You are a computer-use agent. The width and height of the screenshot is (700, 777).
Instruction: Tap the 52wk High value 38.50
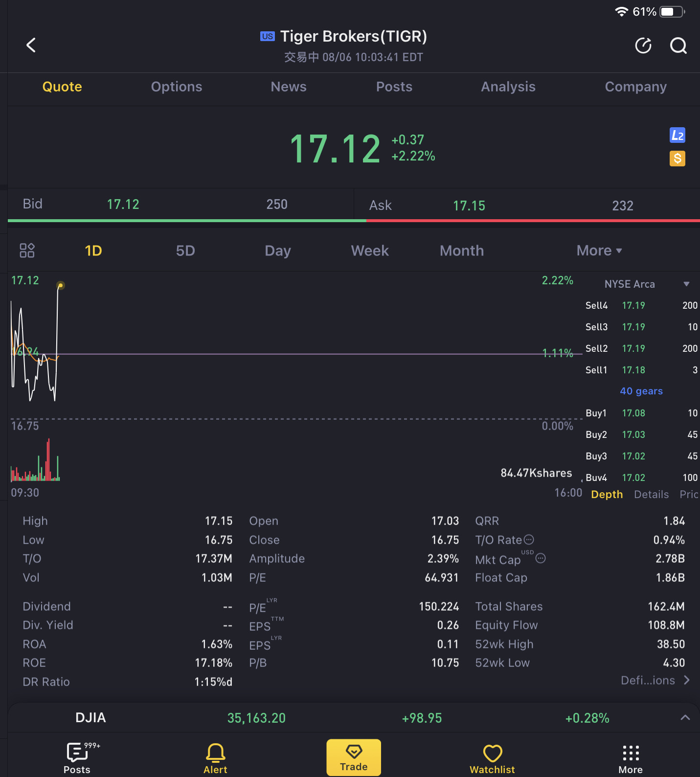671,644
